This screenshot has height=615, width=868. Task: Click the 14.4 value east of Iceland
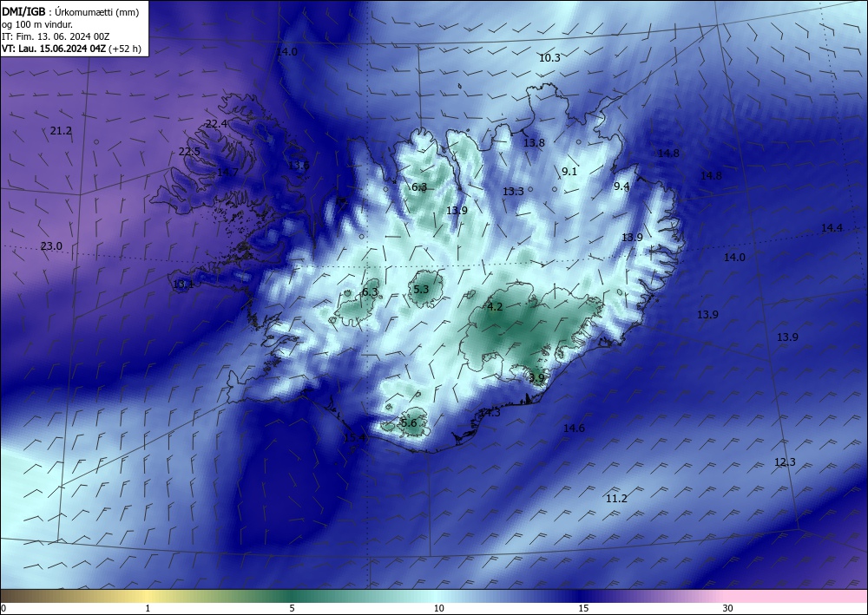pyautogui.click(x=832, y=228)
